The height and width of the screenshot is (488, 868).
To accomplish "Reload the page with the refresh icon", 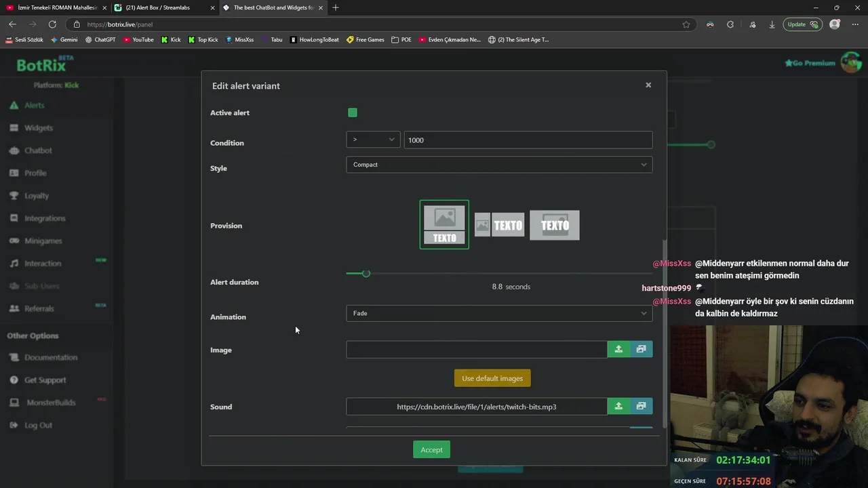I will click(x=52, y=24).
